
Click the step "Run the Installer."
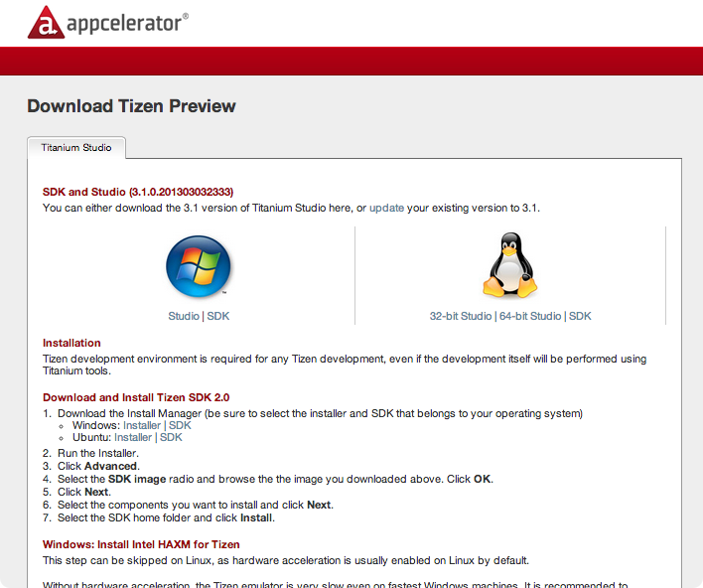(98, 453)
